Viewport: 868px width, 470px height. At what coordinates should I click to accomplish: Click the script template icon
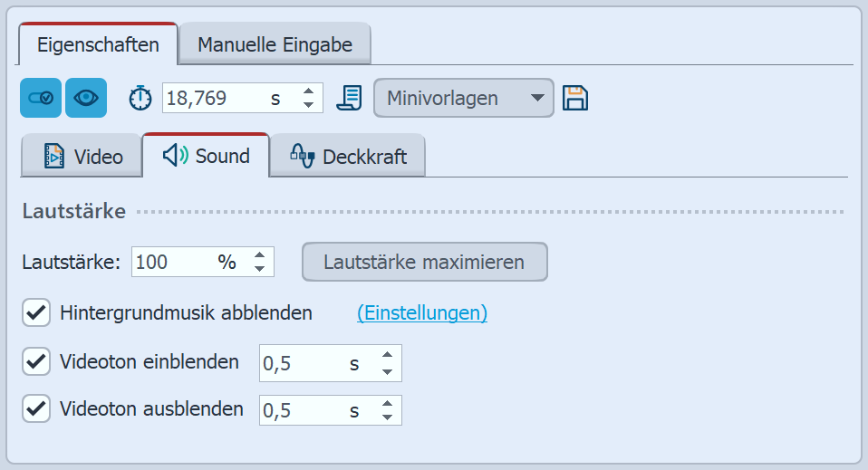tap(349, 98)
